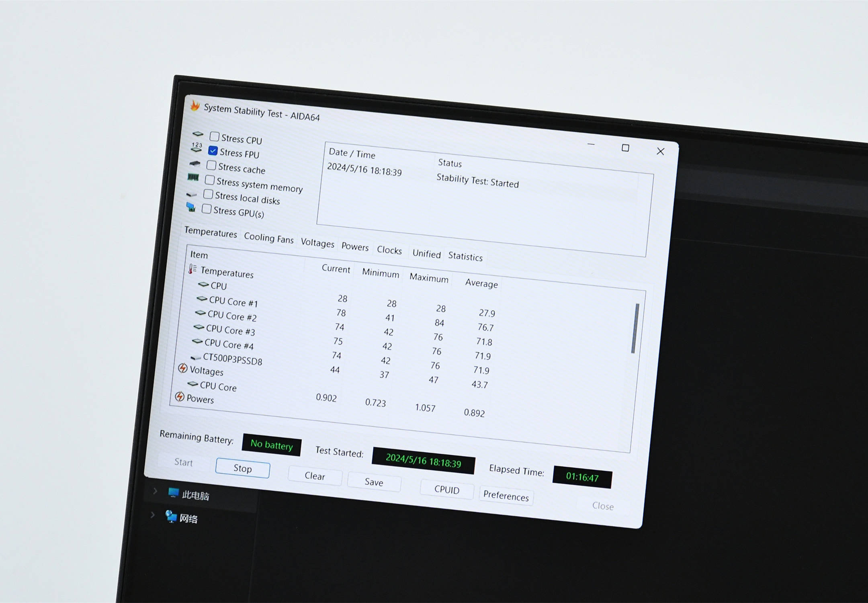This screenshot has width=868, height=603.
Task: Click the greyed Start button
Action: point(184,462)
